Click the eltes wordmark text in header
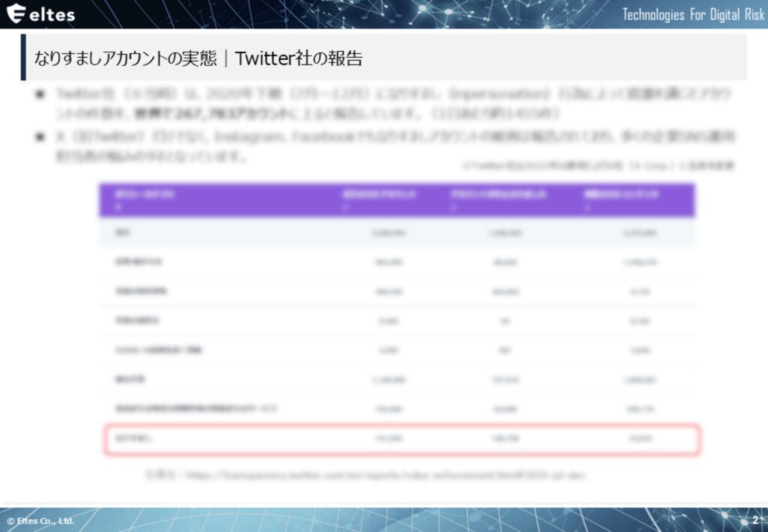The height and width of the screenshot is (532, 768). click(x=52, y=14)
